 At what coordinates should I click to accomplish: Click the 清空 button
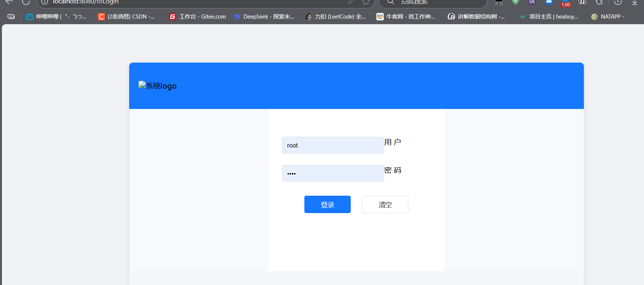click(385, 205)
